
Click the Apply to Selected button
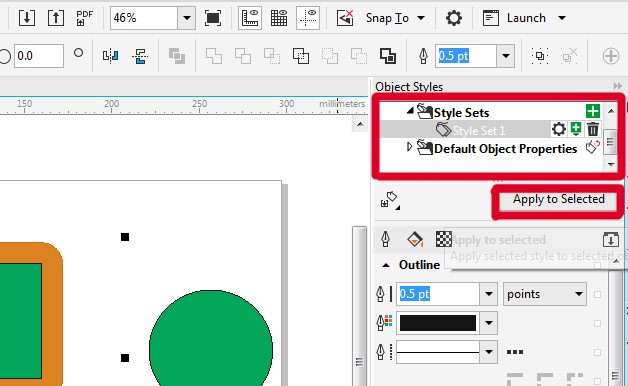point(559,199)
